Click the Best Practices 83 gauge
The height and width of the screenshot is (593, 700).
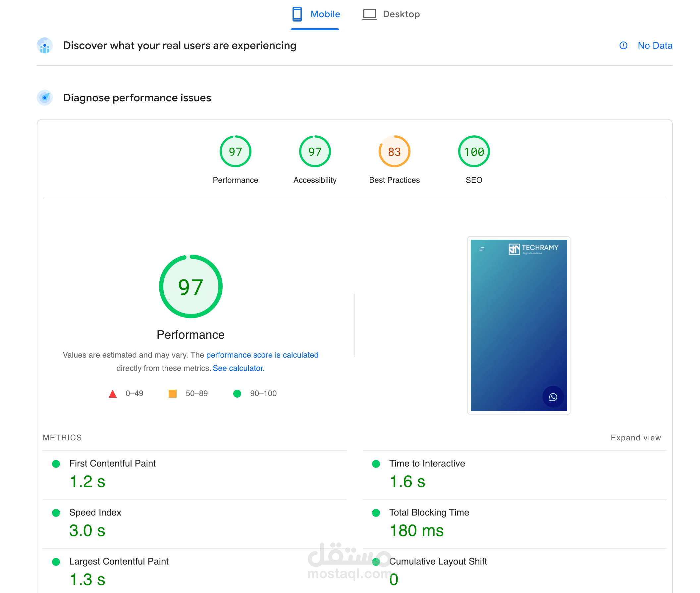[394, 152]
